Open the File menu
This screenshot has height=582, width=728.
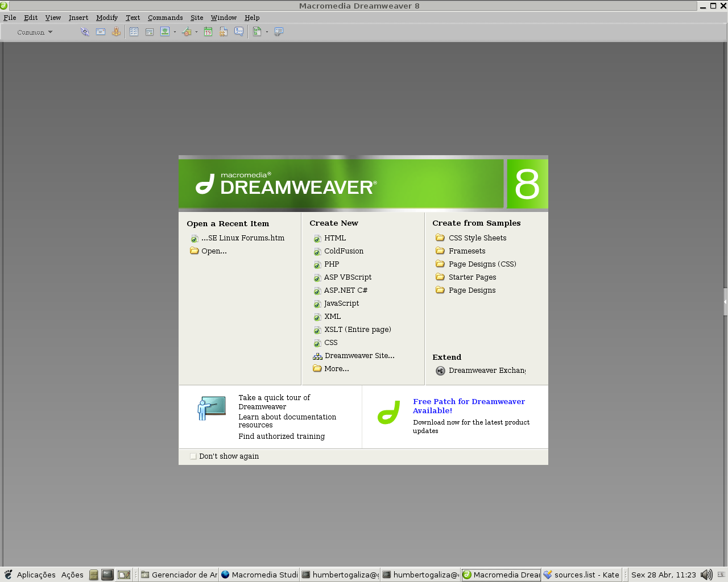pos(10,18)
